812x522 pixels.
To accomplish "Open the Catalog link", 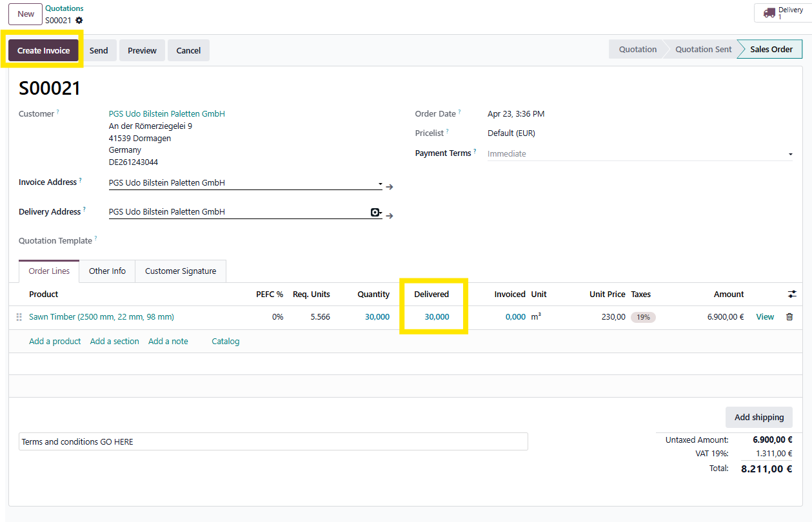I will 225,342.
